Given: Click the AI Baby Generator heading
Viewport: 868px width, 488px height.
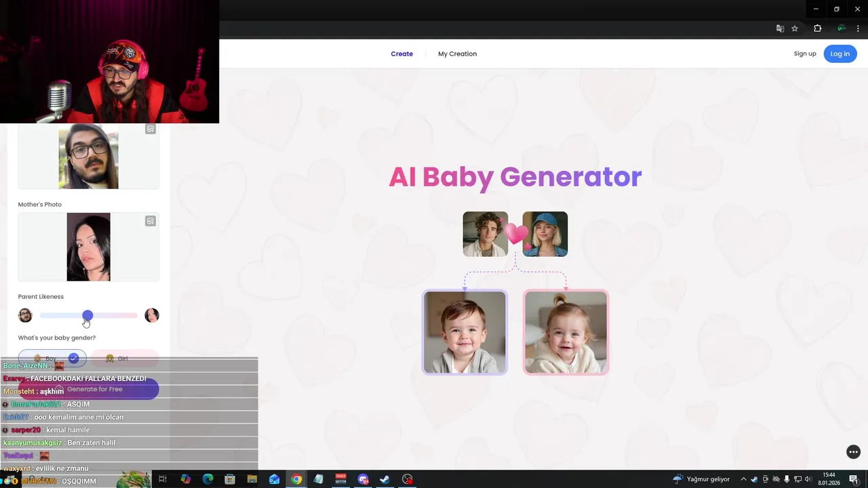Looking at the screenshot, I should (515, 177).
